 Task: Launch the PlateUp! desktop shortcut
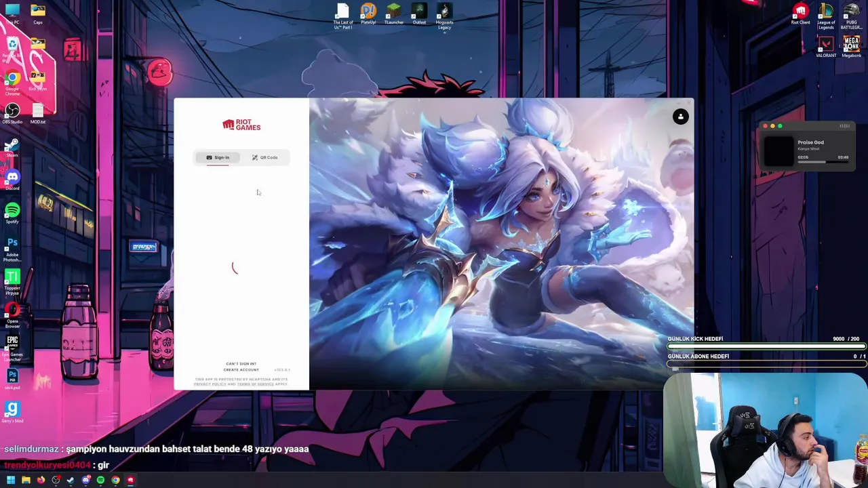(368, 14)
